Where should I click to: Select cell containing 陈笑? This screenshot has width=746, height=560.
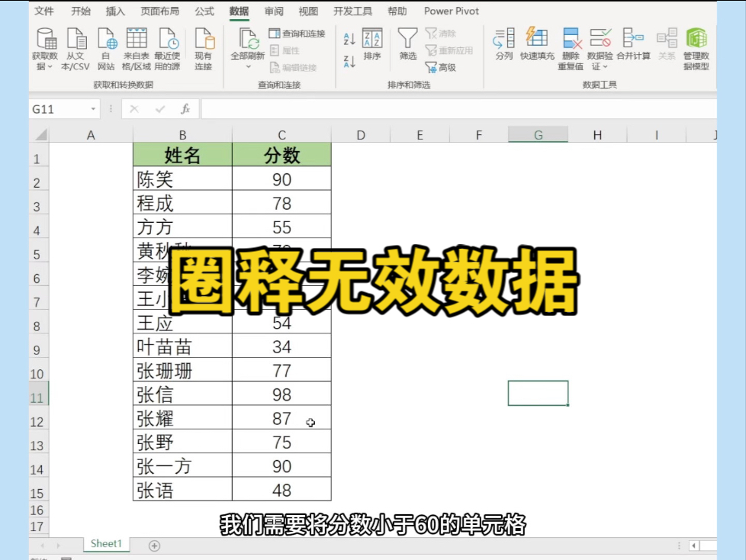(x=182, y=179)
